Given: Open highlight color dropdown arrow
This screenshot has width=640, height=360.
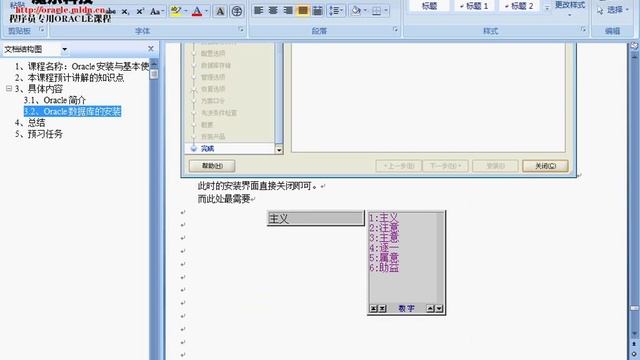Looking at the screenshot, I should [186, 11].
